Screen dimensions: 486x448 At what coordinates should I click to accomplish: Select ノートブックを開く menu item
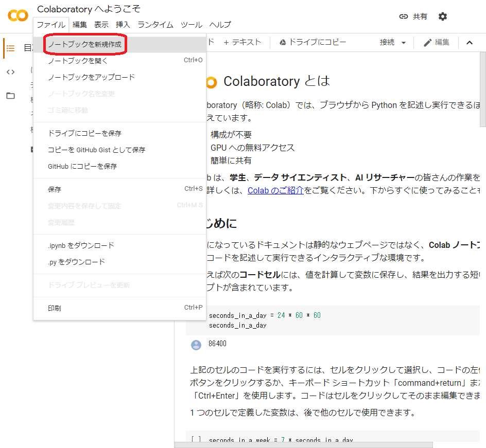click(x=119, y=61)
